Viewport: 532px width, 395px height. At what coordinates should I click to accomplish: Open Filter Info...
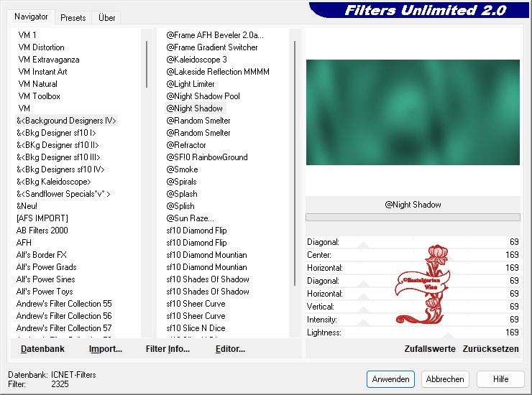168,349
